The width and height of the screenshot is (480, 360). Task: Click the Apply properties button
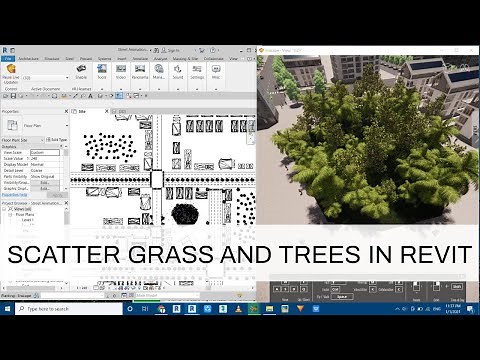(x=57, y=195)
